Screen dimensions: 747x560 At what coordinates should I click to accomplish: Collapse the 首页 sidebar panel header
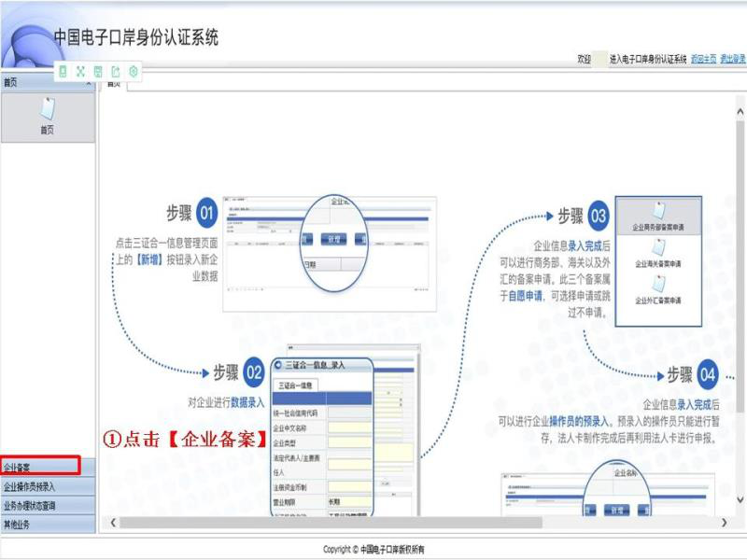coord(89,83)
